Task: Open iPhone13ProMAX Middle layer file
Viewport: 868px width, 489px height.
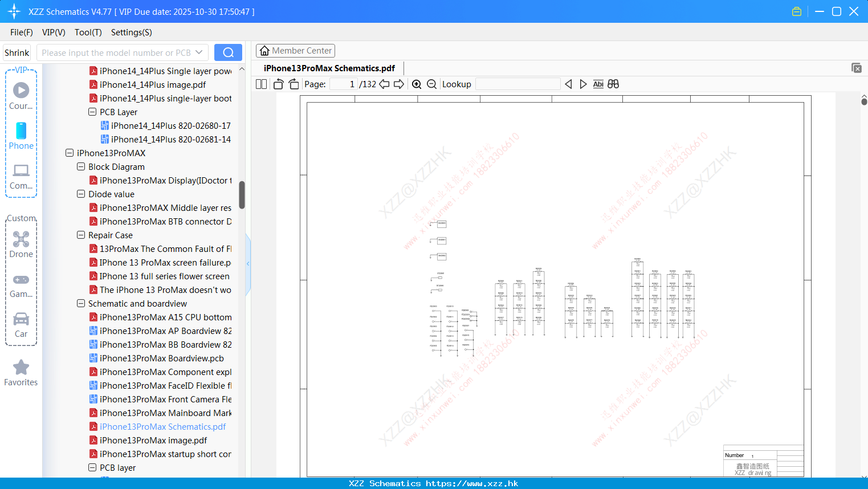Action: point(160,207)
